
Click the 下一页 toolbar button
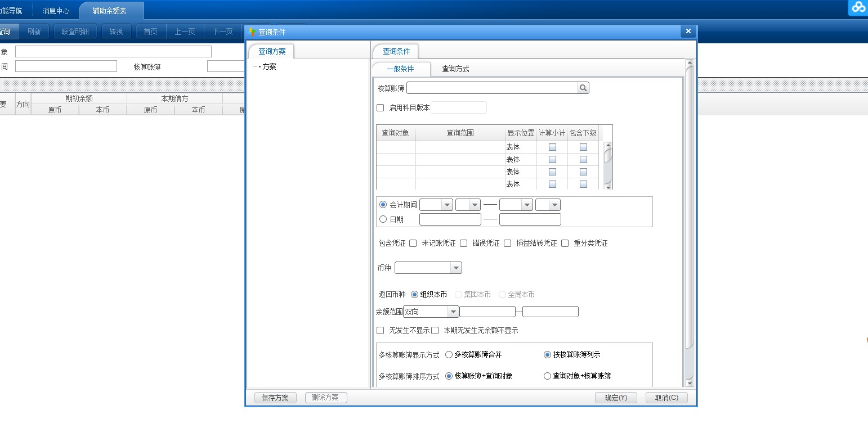[x=222, y=31]
